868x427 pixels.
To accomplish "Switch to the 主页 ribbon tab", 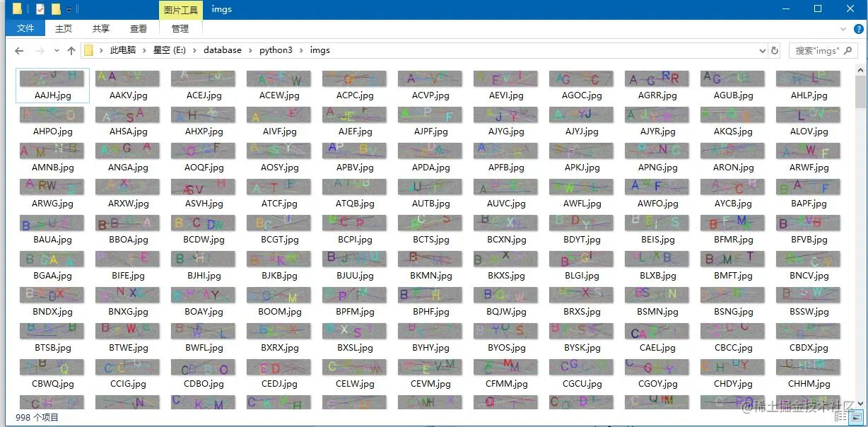I will click(64, 28).
